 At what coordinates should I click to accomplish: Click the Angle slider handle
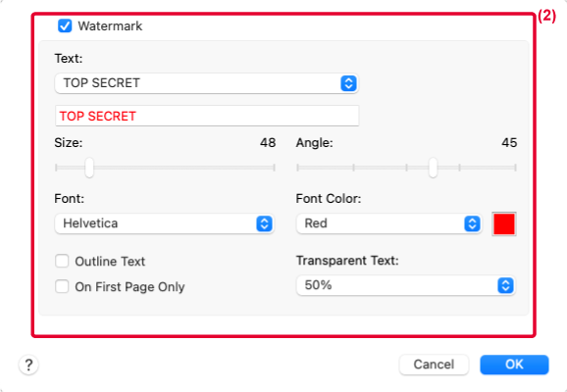(x=433, y=168)
